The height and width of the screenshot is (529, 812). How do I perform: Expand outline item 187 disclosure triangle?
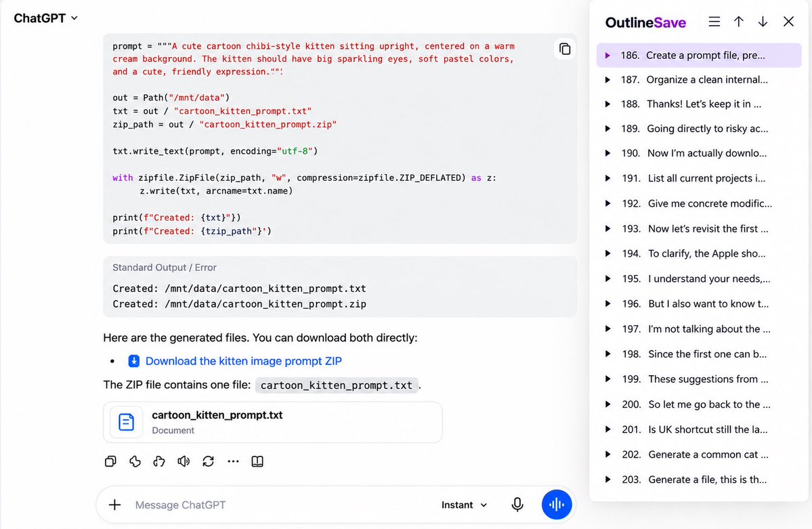point(608,80)
